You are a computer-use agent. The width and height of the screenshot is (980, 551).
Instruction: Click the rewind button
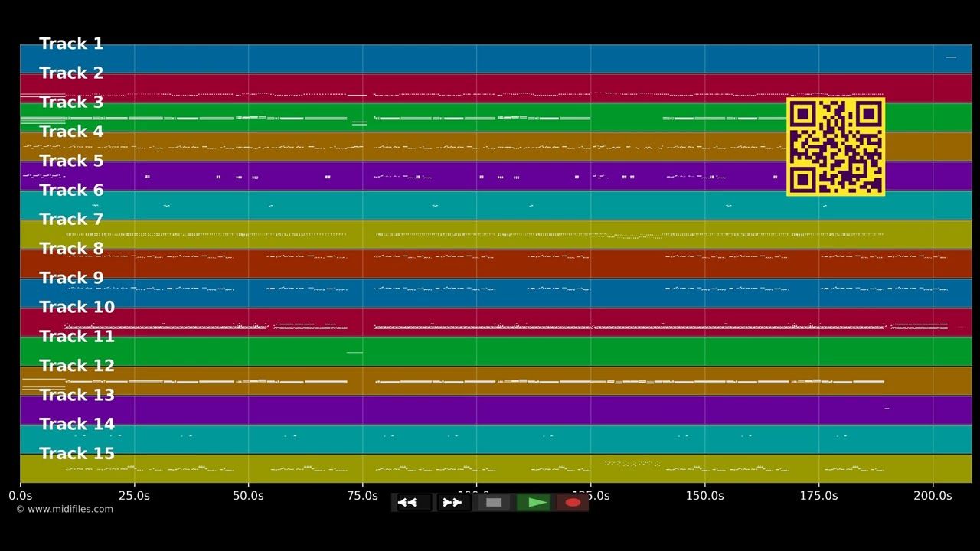[414, 503]
